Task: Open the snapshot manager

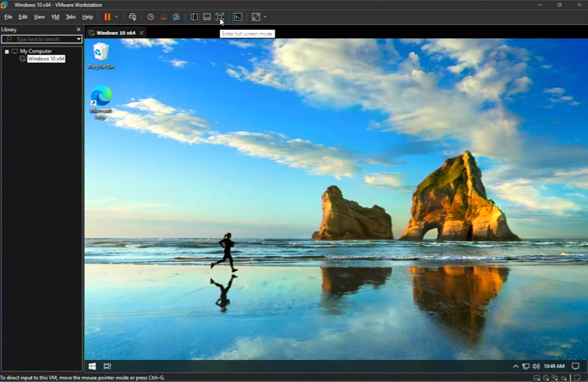Action: pyautogui.click(x=176, y=17)
